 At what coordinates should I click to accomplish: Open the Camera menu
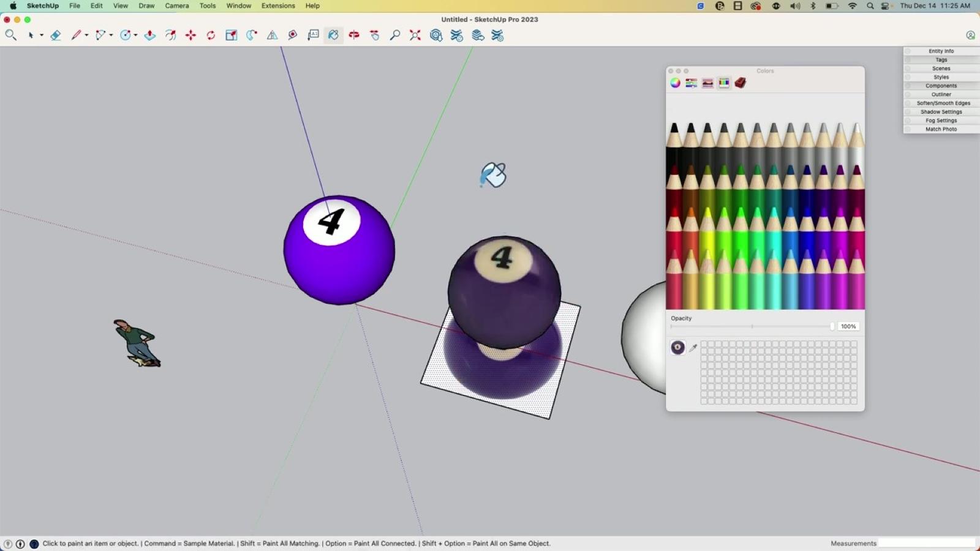coord(176,6)
